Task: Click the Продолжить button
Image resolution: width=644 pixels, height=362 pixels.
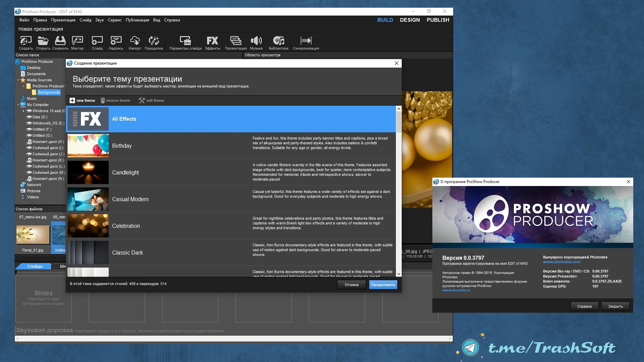Action: pyautogui.click(x=383, y=285)
